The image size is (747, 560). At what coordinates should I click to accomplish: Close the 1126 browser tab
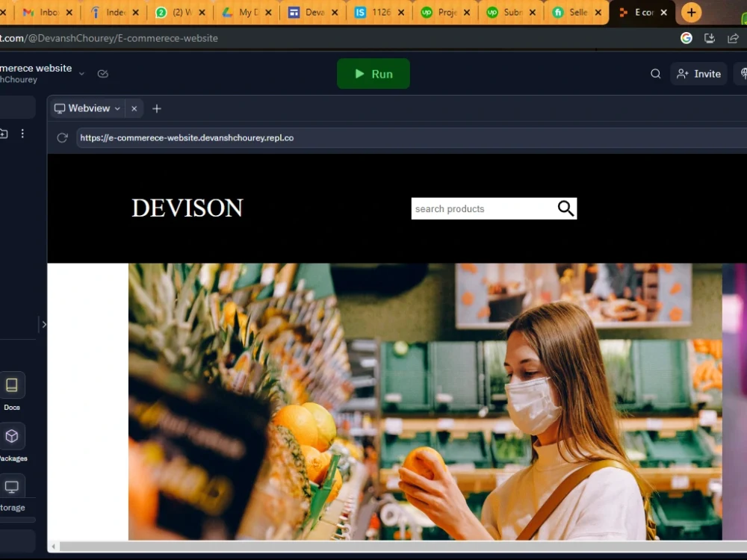tap(401, 13)
